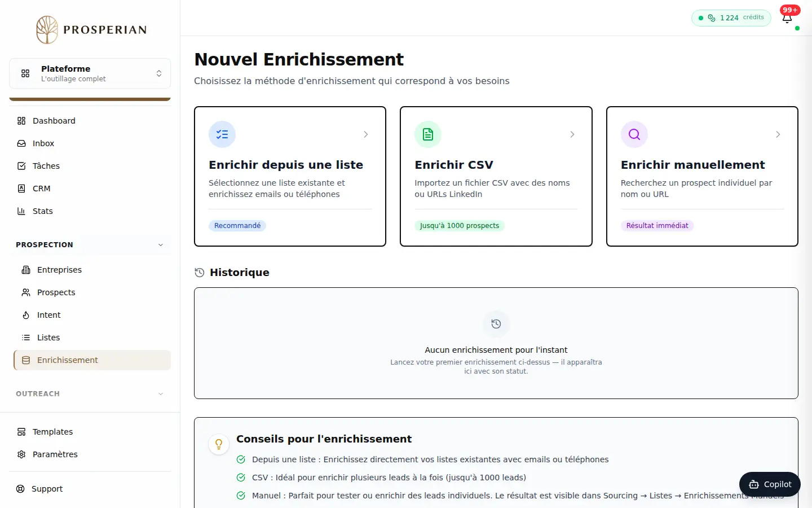Click the Prospects people icon
Image resolution: width=812 pixels, height=508 pixels.
point(26,292)
